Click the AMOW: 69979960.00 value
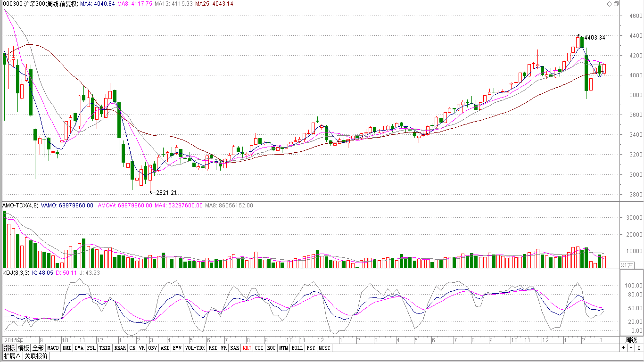644x362 pixels. 125,206
